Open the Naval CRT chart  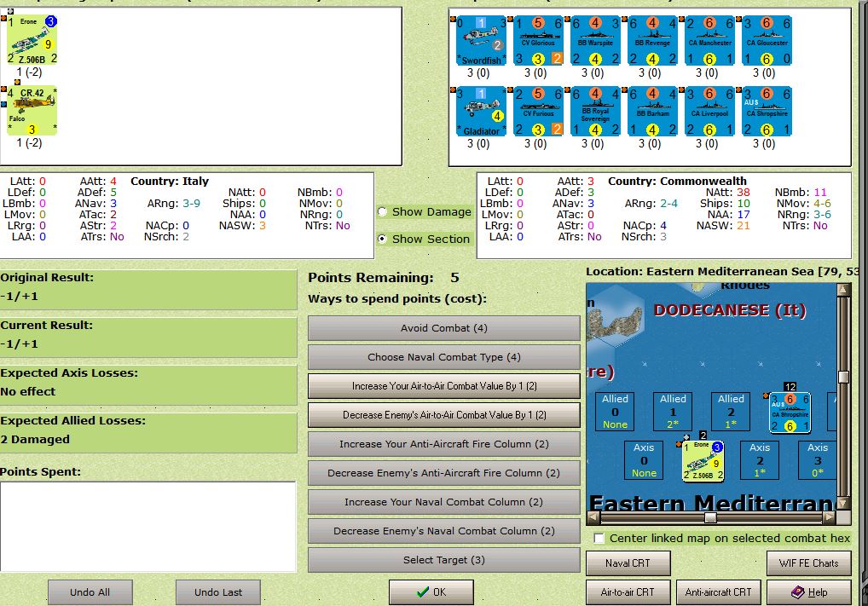click(628, 563)
